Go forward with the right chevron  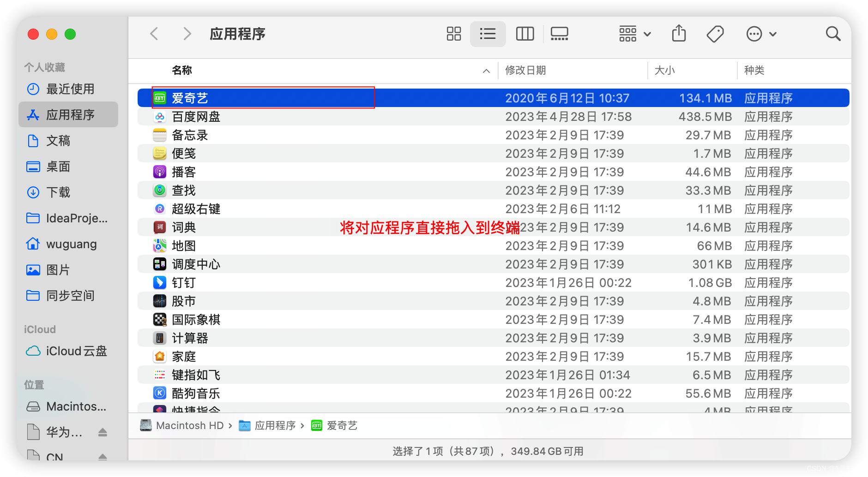pyautogui.click(x=187, y=34)
